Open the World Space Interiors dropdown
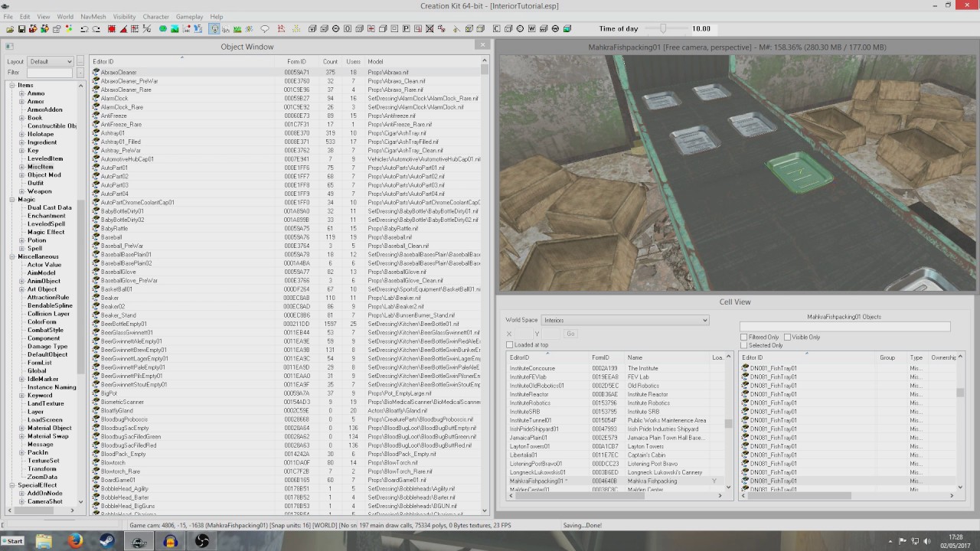This screenshot has width=980, height=551. point(625,320)
